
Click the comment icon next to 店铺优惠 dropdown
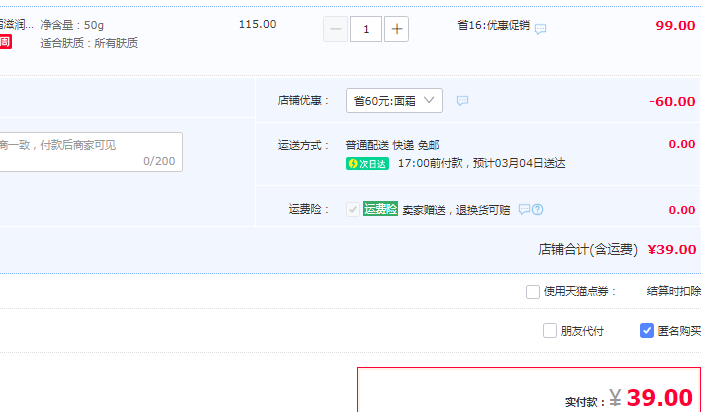[462, 101]
